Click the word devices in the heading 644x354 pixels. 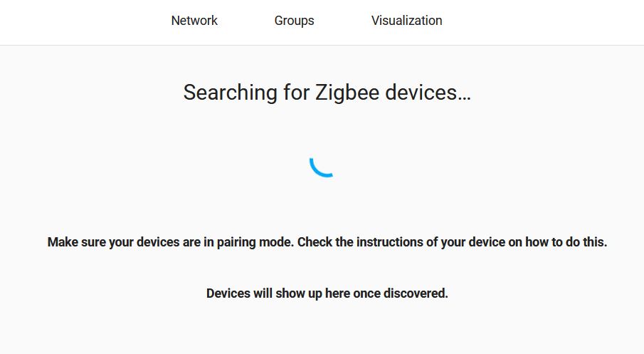point(421,93)
